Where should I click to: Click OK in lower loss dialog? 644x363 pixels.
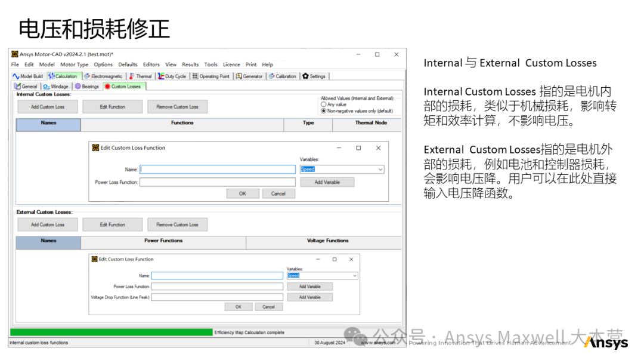(x=239, y=307)
